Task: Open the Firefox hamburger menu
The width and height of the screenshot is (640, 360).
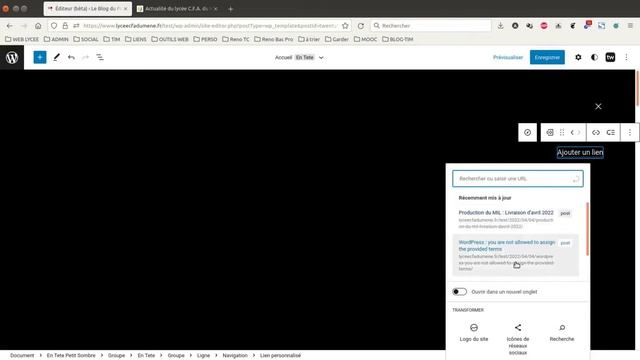Action: coord(630,26)
